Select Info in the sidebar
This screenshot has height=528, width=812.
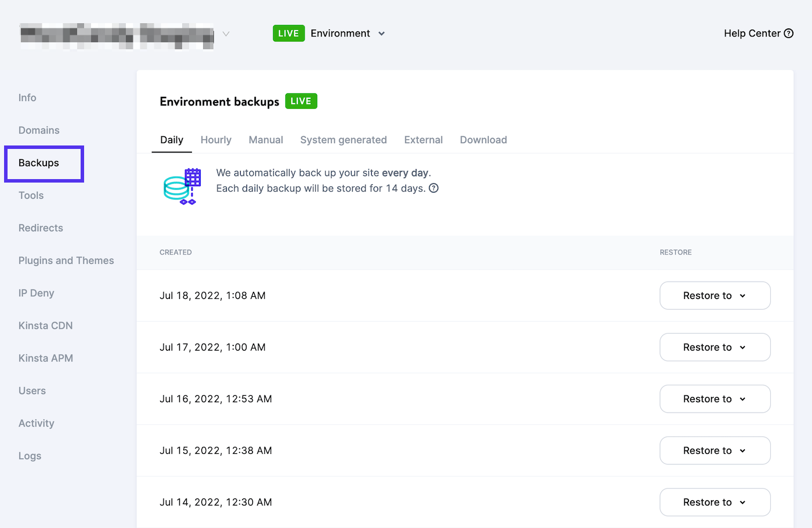tap(27, 97)
